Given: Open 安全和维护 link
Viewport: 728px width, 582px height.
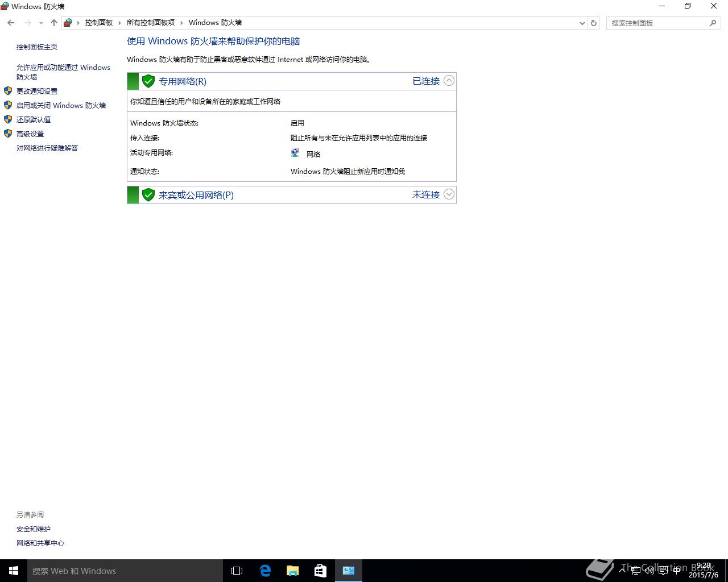Looking at the screenshot, I should tap(34, 529).
